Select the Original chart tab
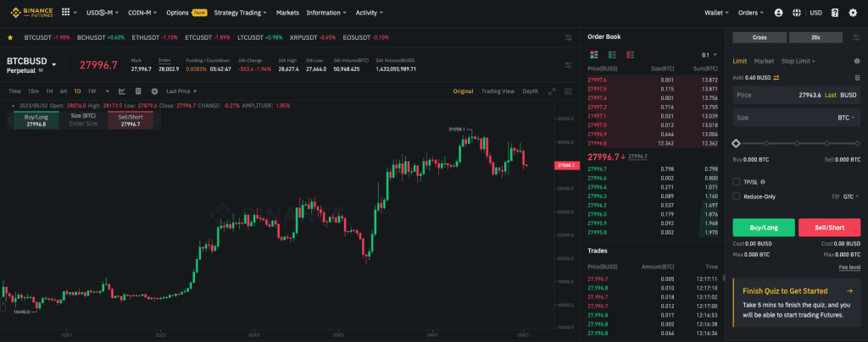868x342 pixels. point(463,91)
